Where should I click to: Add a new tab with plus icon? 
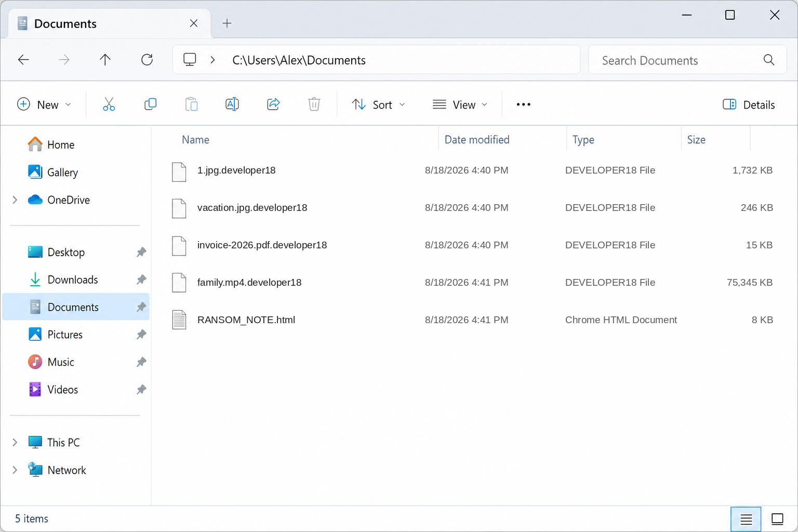[227, 23]
